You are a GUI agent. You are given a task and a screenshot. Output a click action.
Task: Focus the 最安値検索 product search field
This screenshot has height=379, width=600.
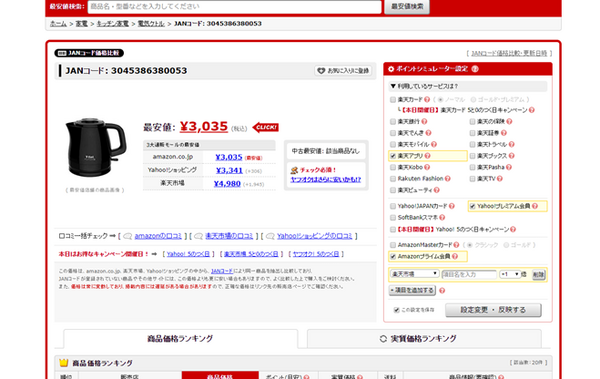click(x=235, y=7)
